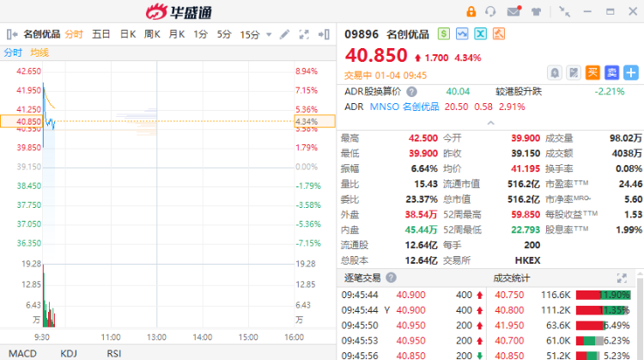
Task: Add stock to watchlist with plus button
Action: click(x=631, y=73)
